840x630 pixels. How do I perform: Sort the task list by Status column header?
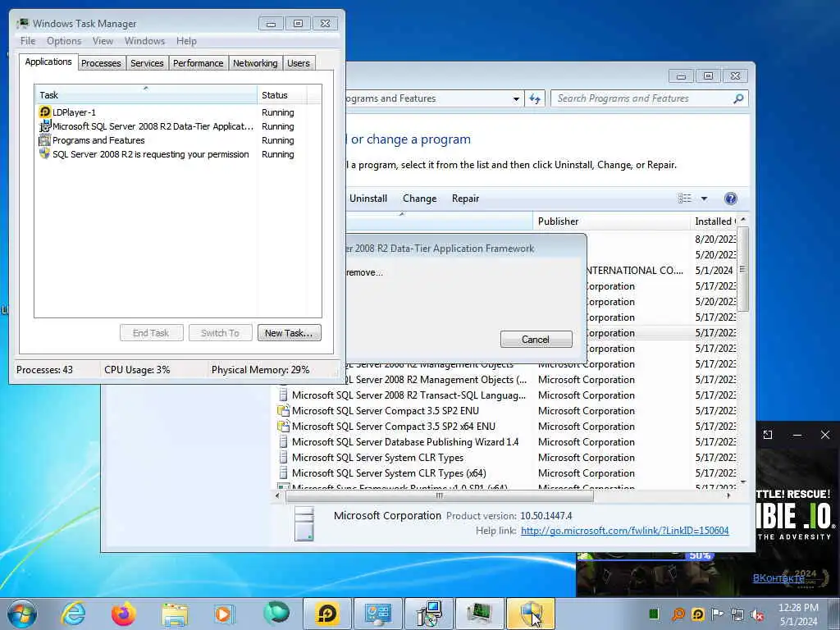[282, 95]
